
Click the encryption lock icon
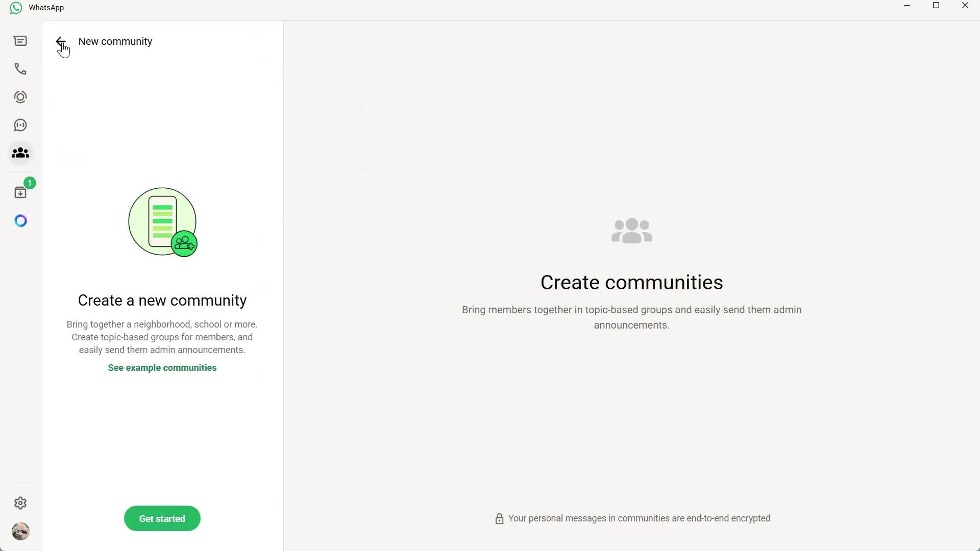point(499,518)
